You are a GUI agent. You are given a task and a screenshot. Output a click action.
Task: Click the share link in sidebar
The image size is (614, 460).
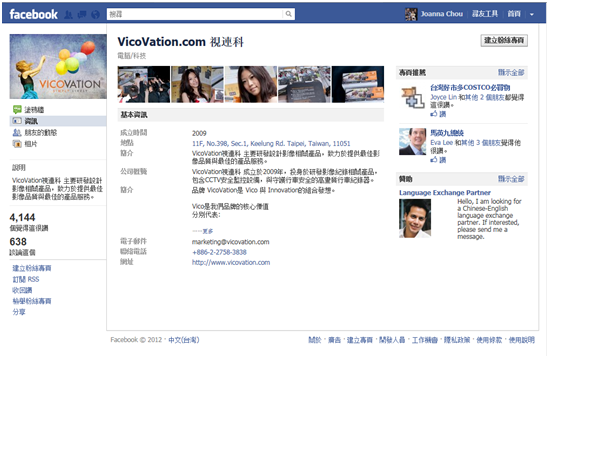pos(19,312)
